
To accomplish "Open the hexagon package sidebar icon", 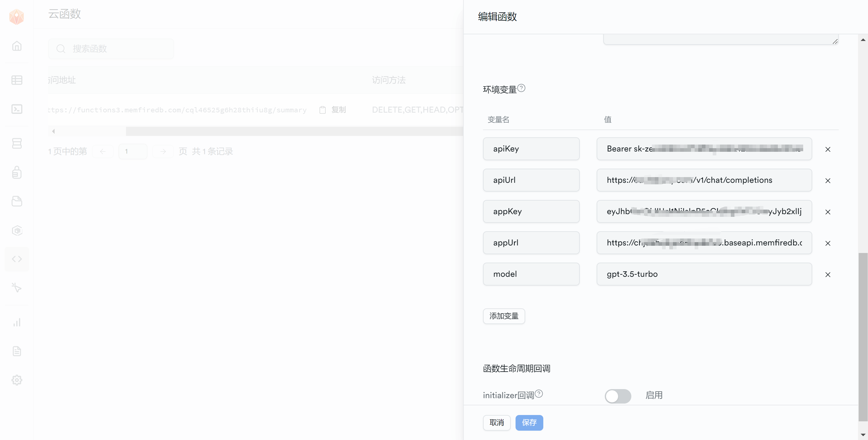I will click(x=17, y=230).
